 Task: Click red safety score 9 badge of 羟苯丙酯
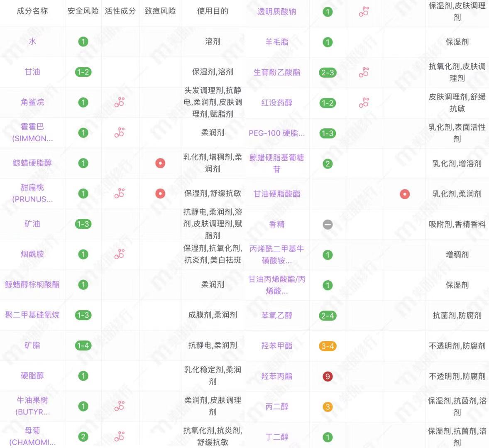click(328, 376)
